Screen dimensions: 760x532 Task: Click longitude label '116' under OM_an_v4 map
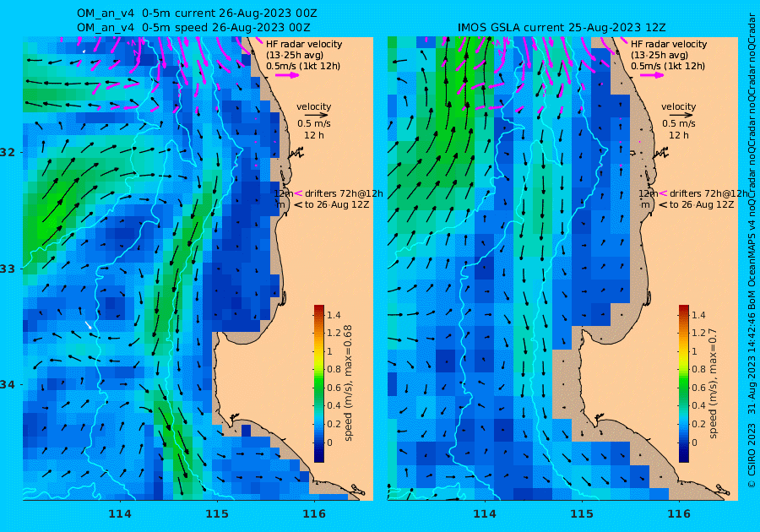[314, 514]
